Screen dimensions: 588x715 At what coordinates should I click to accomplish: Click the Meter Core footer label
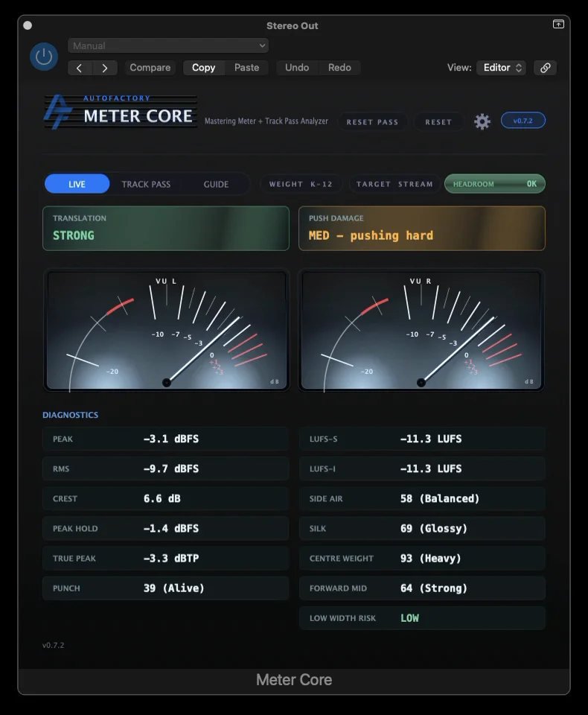pos(294,680)
